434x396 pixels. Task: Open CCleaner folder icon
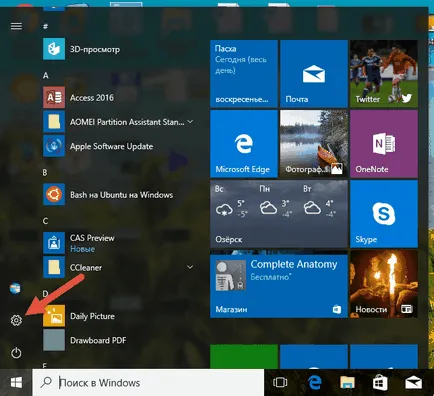tap(54, 267)
